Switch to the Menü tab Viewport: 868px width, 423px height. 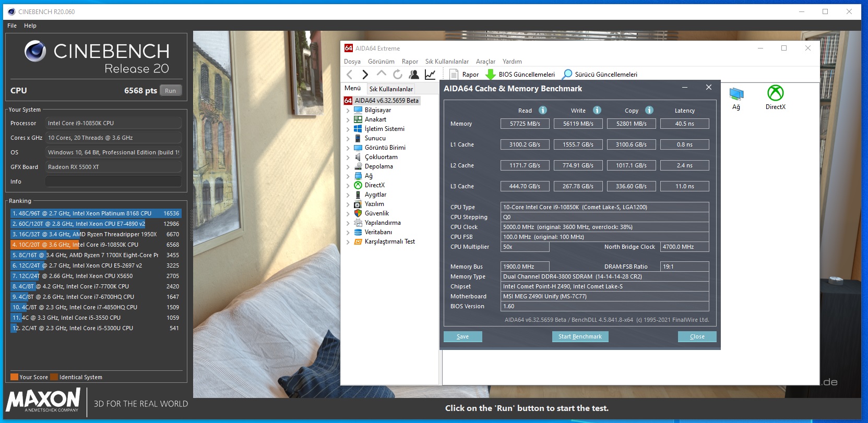click(x=352, y=88)
